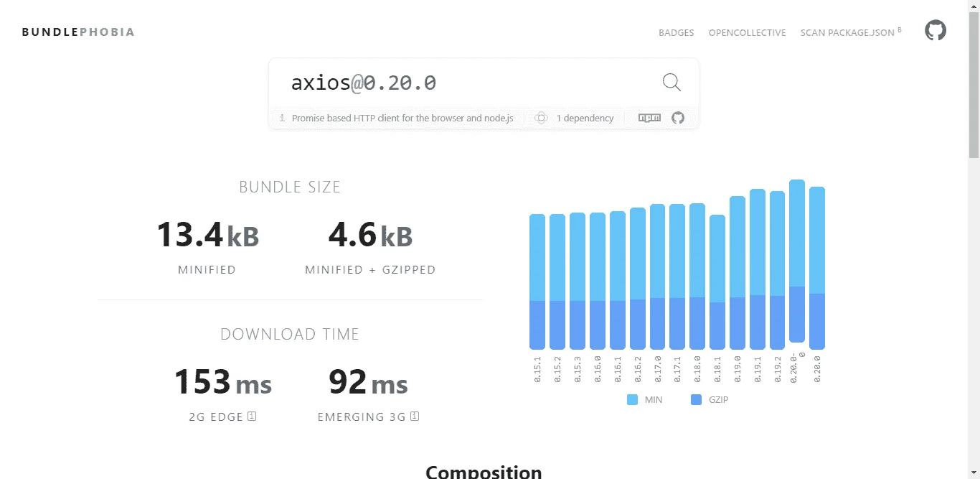Select the 0.19.2 version bar
The height and width of the screenshot is (479, 980).
(x=778, y=270)
